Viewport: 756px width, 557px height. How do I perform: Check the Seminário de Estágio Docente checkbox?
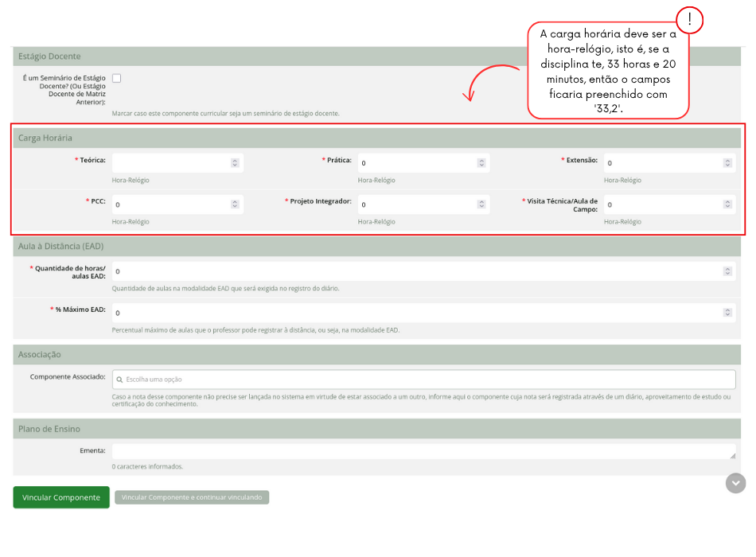pos(117,78)
